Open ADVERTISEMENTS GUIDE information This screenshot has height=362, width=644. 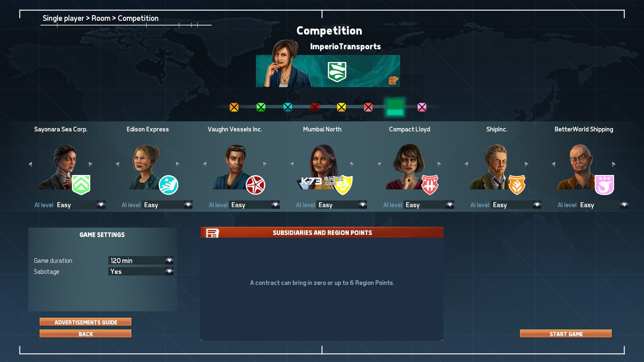pos(86,322)
